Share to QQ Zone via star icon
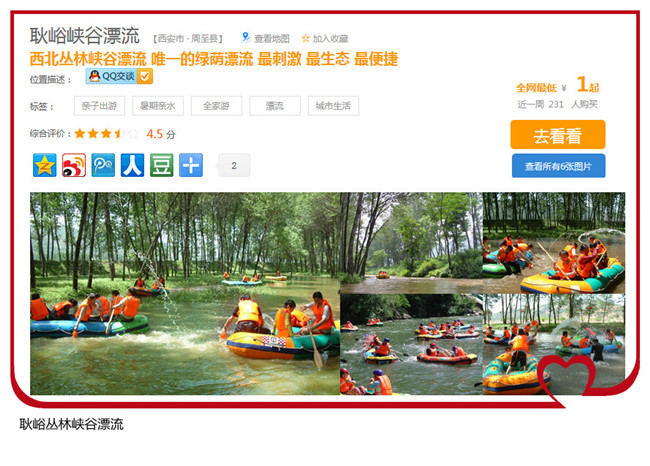Image resolution: width=650 pixels, height=466 pixels. point(45,165)
